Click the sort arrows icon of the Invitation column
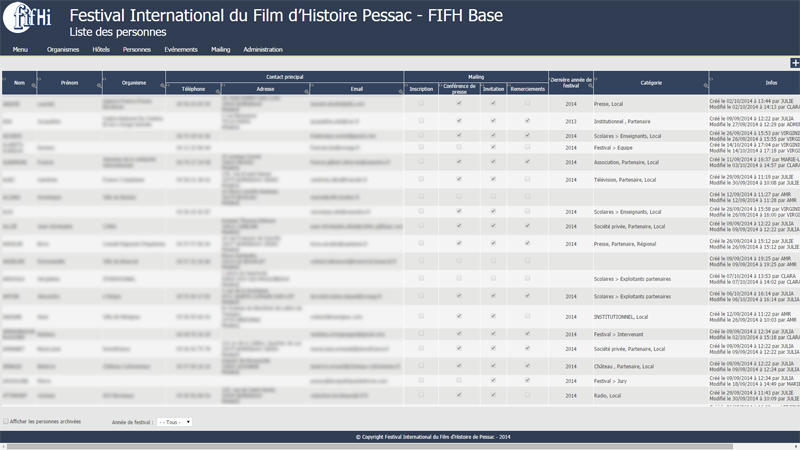The width and height of the screenshot is (800, 450). pos(483,85)
